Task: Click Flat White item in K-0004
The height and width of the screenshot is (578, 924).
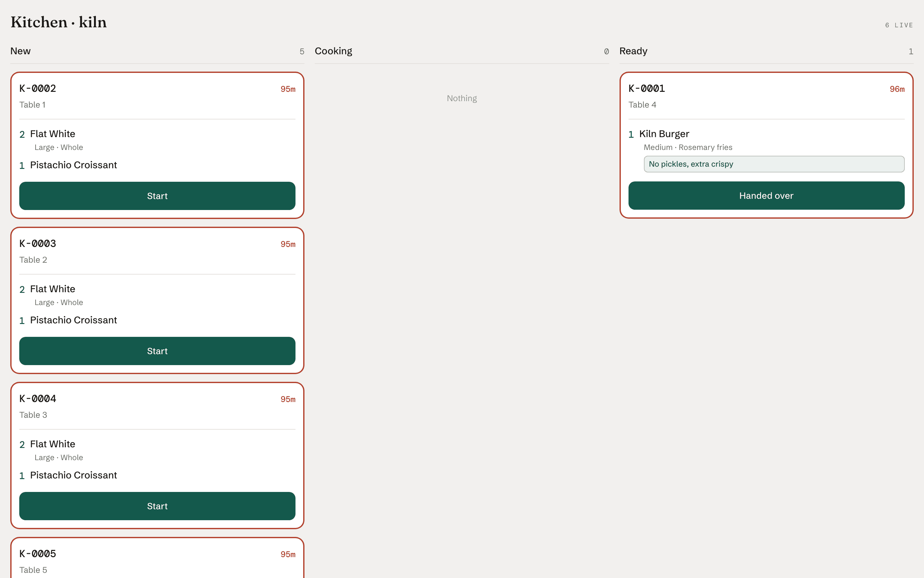Action: tap(53, 444)
